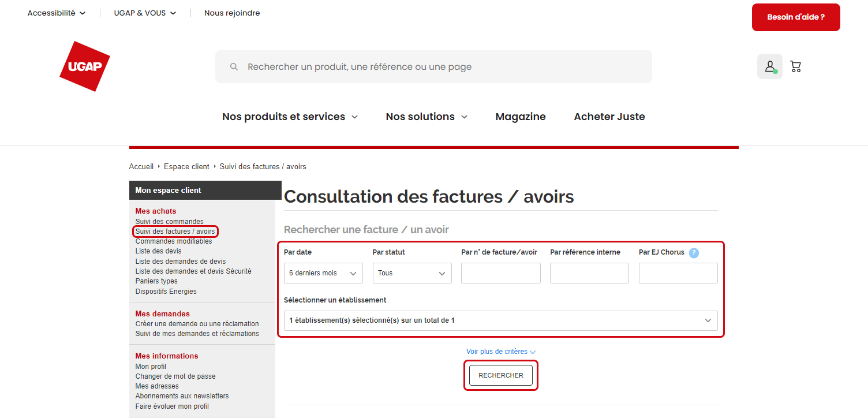
Task: Click the UGAP logo
Action: [84, 66]
